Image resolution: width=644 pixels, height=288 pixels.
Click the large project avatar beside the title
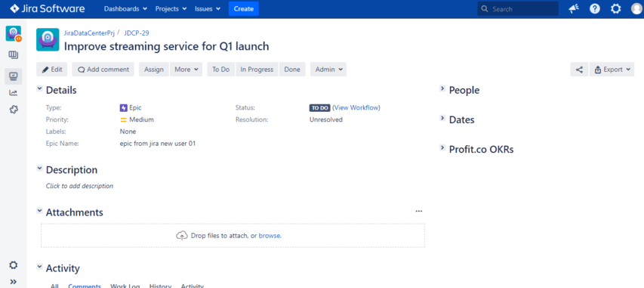pos(48,39)
